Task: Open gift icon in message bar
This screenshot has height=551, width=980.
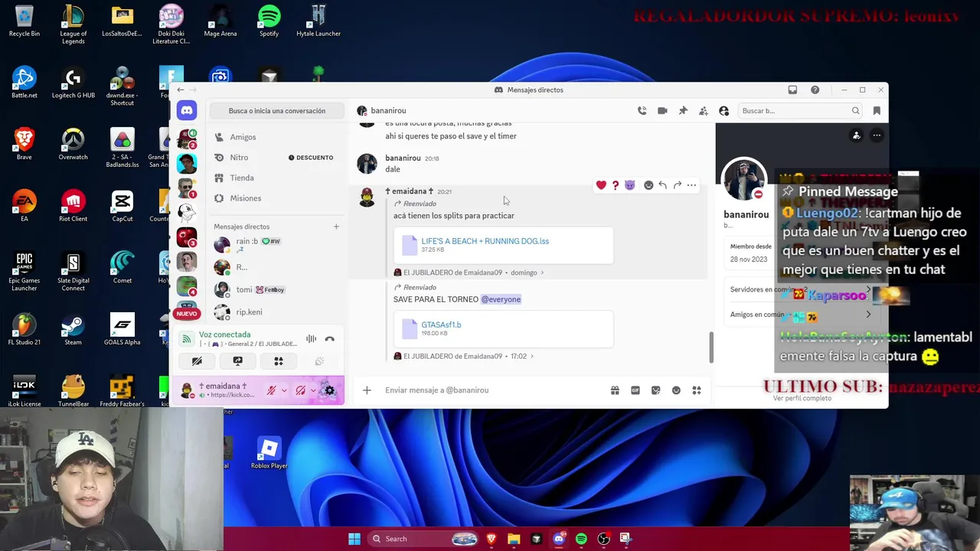Action: [615, 390]
